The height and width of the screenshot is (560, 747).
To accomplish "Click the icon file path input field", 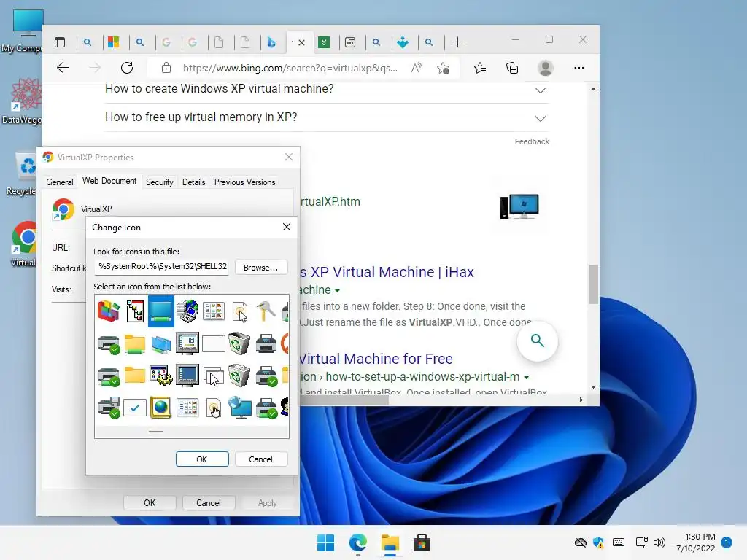I will (161, 267).
